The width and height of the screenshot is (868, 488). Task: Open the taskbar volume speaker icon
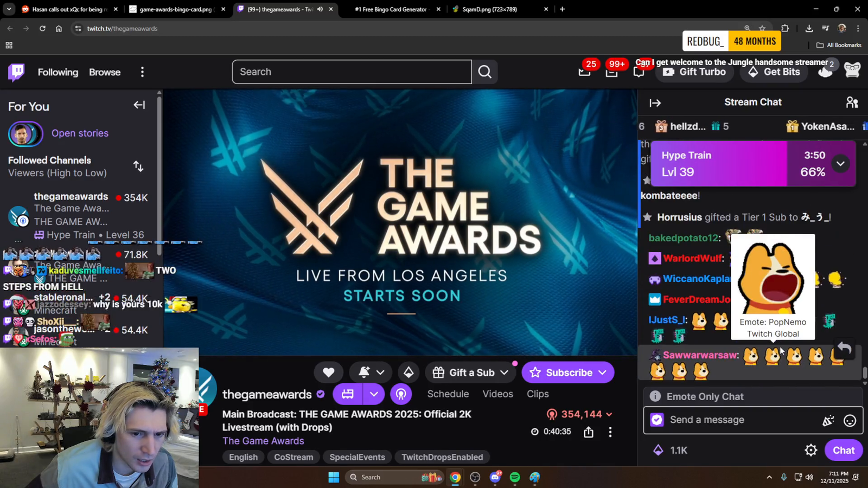tap(809, 477)
